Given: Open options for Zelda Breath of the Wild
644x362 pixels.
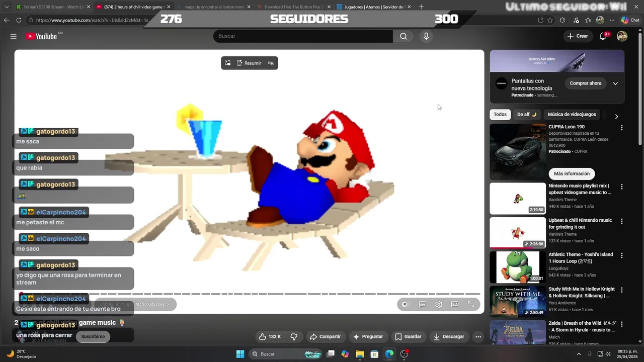Looking at the screenshot, I should point(621,324).
